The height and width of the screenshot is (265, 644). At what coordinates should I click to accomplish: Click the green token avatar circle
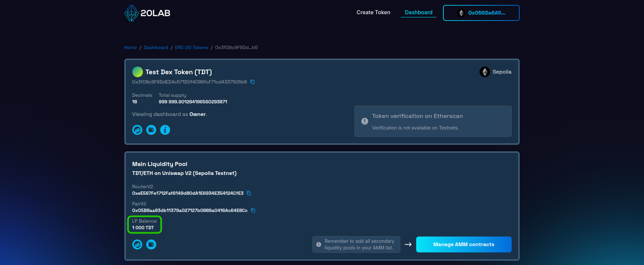tap(137, 72)
